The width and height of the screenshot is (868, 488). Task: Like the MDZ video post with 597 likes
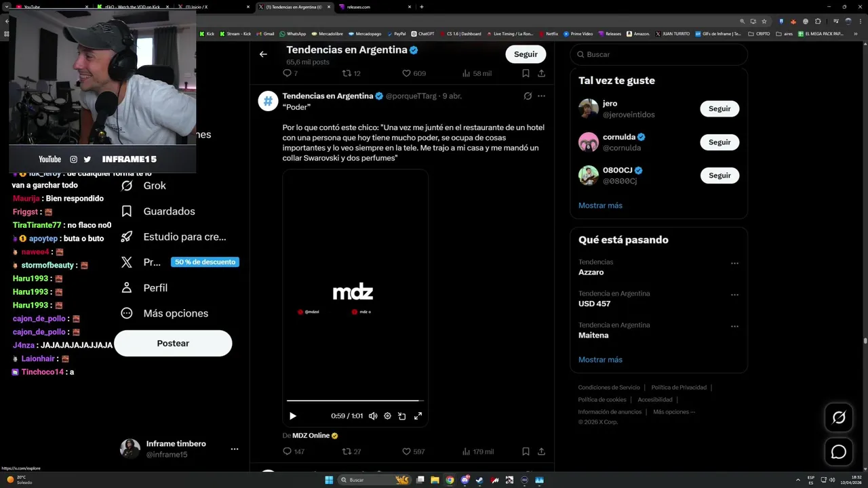414,451
